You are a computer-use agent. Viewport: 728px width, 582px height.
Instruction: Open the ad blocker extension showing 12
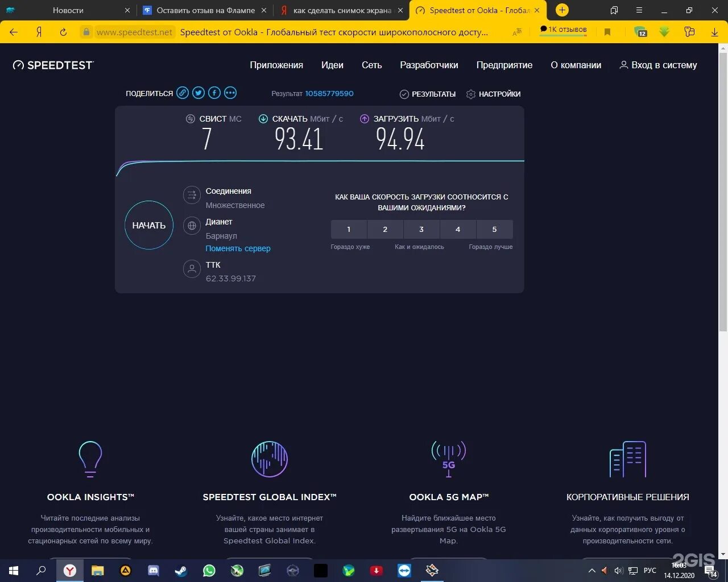[640, 32]
